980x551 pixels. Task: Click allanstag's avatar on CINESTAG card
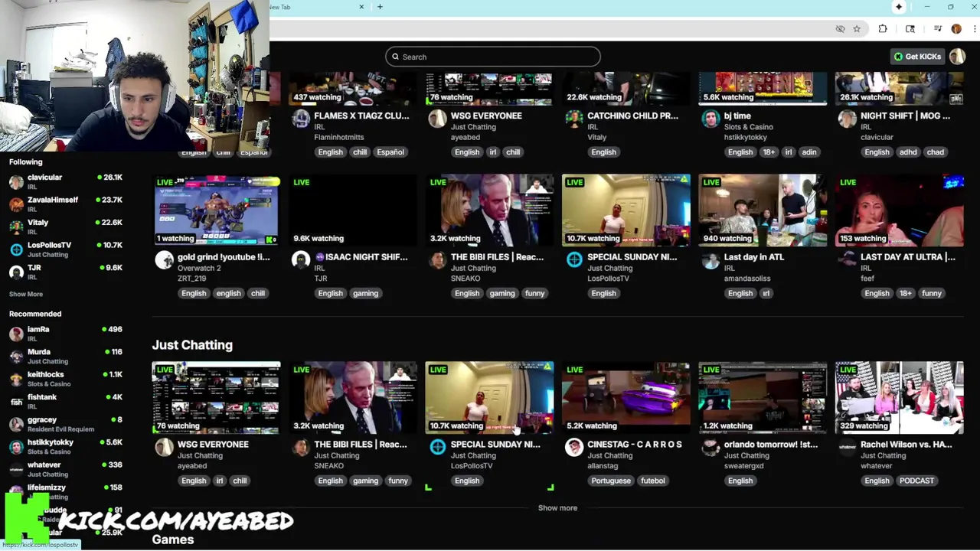(x=574, y=448)
